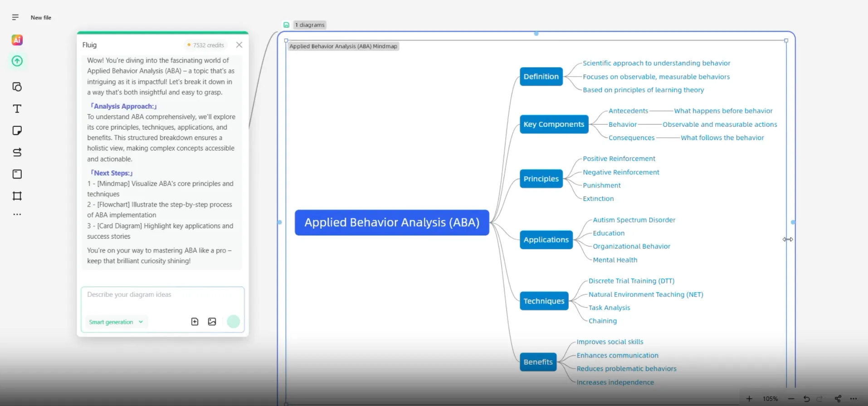Click the Chaining leaf

pos(602,321)
